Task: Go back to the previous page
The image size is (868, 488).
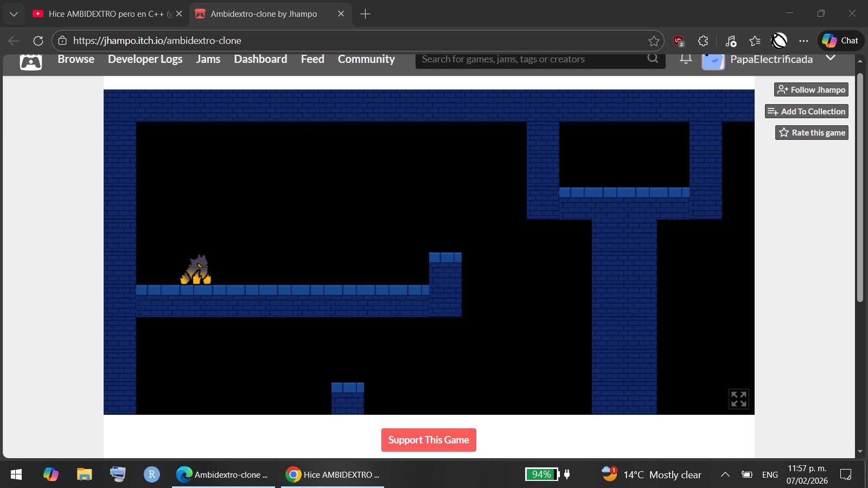Action: tap(14, 41)
